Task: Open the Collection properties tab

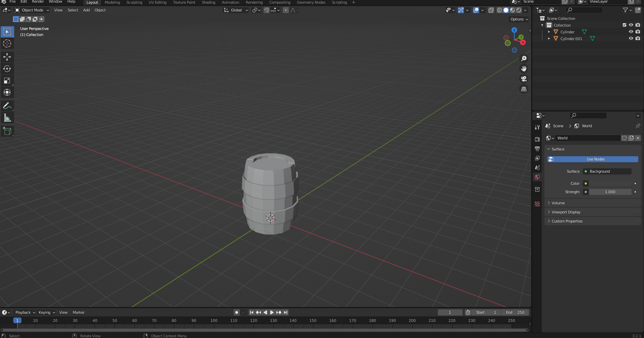Action: point(537,189)
